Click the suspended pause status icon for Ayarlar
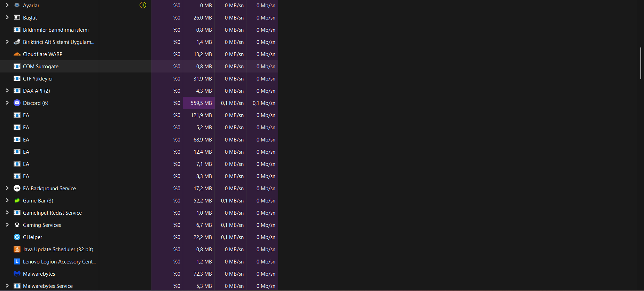644x291 pixels. pyautogui.click(x=143, y=5)
